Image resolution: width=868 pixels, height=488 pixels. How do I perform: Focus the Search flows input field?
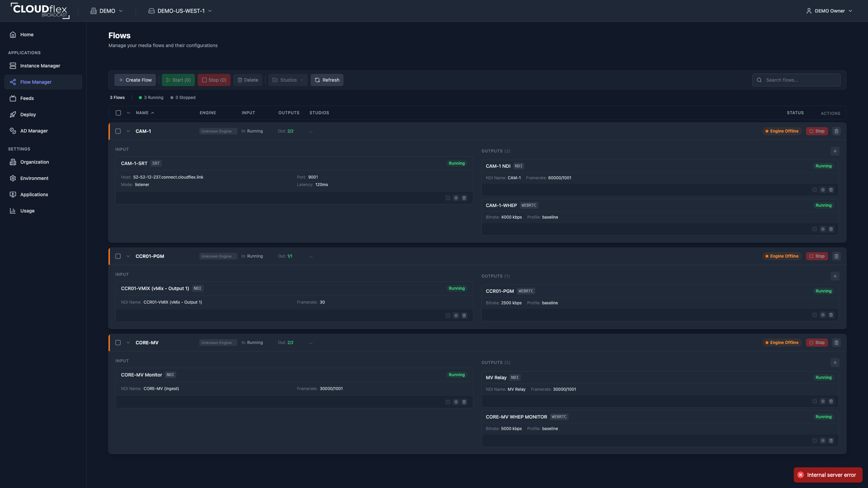click(x=796, y=80)
